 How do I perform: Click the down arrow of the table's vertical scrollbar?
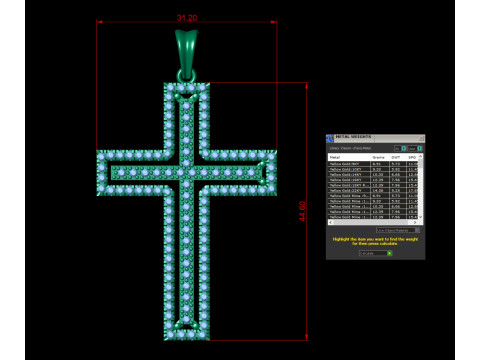tap(420, 217)
